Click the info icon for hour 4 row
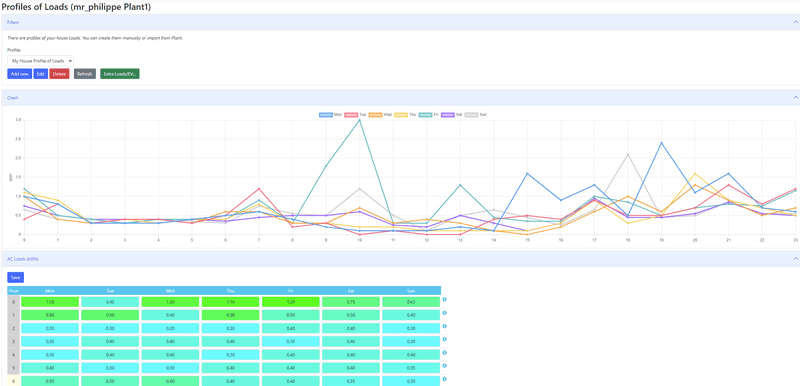The height and width of the screenshot is (386, 800). click(444, 352)
